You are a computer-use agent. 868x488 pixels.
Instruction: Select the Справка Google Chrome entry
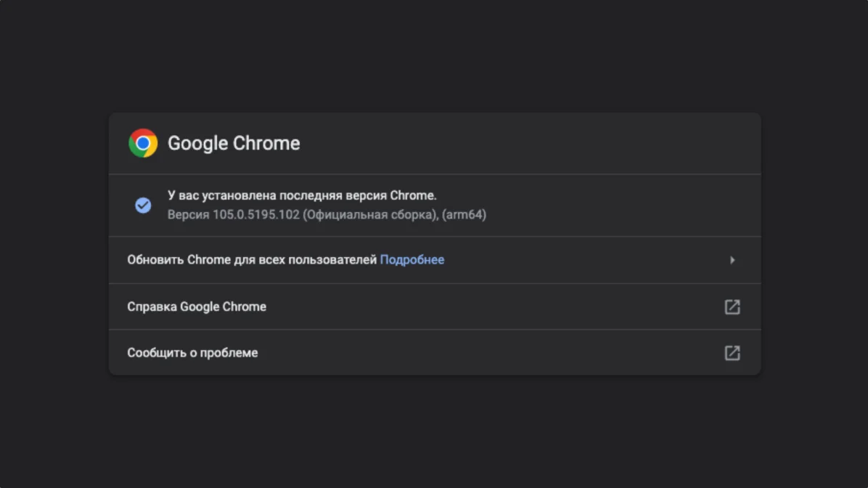tap(197, 306)
